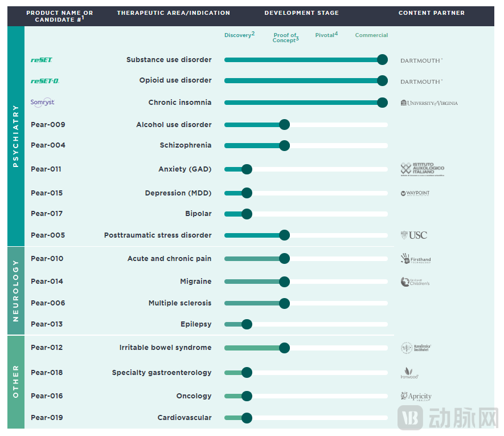The height and width of the screenshot is (436, 504).
Task: Click the Psychiatry category sidebar
Action: [16, 136]
